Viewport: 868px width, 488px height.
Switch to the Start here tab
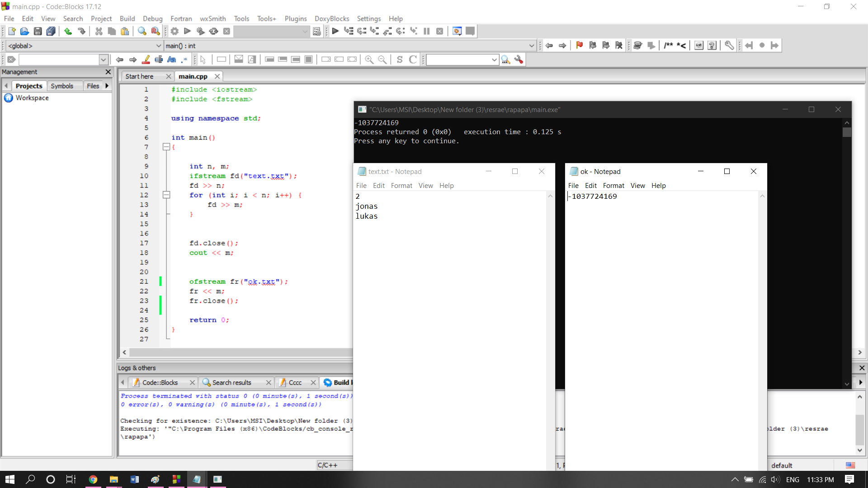pos(139,76)
